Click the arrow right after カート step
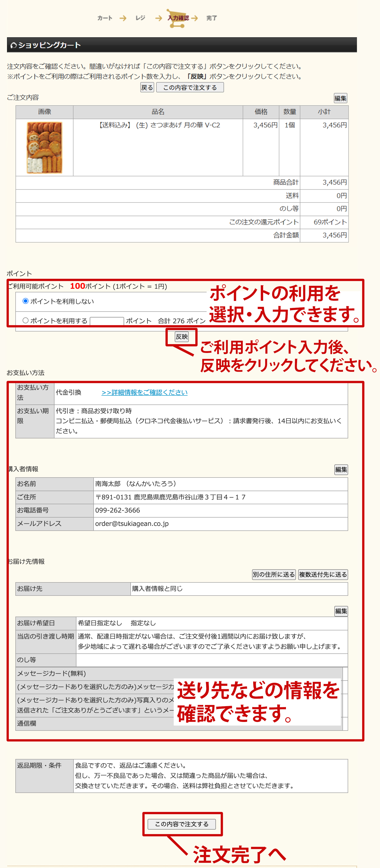The image size is (380, 868). point(123,18)
